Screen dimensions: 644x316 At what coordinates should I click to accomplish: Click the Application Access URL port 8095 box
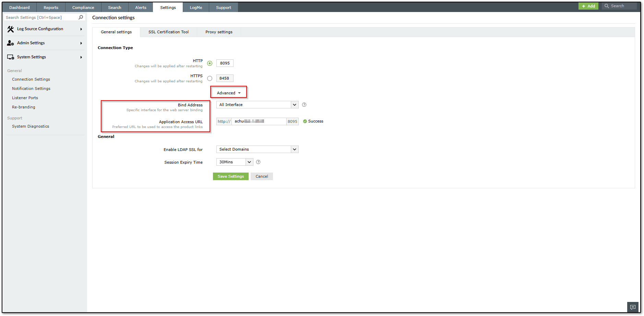click(293, 121)
